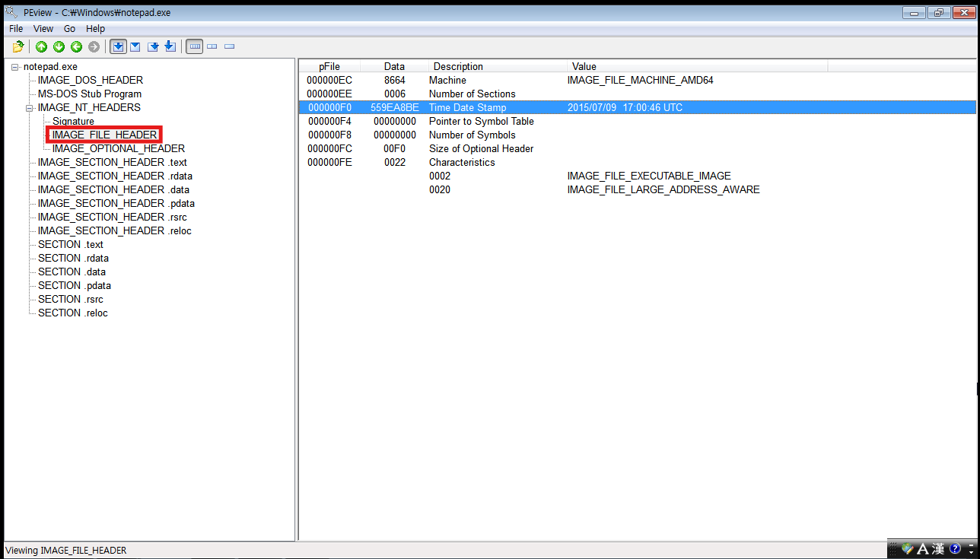Viewport: 980px width, 559px height.
Task: Select IMAGE_SECTION_HEADER .pdata item
Action: (116, 203)
